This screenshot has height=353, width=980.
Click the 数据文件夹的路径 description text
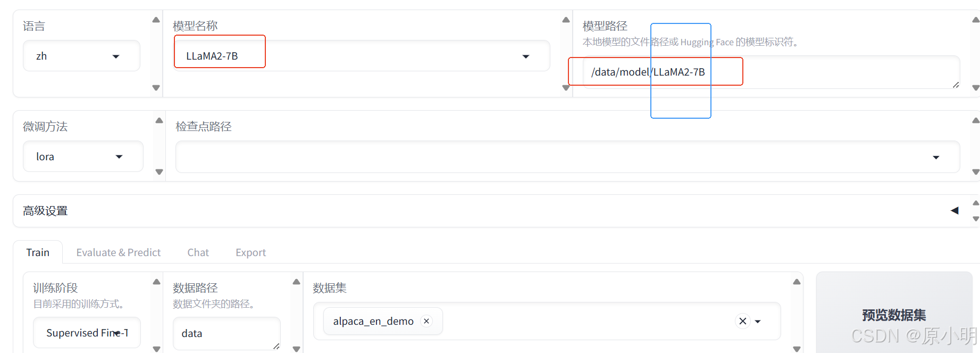coord(215,303)
